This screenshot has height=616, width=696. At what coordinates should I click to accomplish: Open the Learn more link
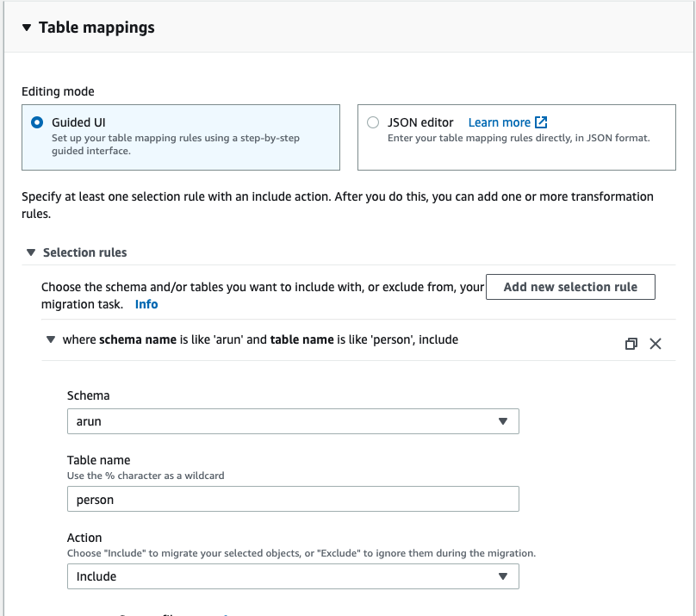pos(500,122)
